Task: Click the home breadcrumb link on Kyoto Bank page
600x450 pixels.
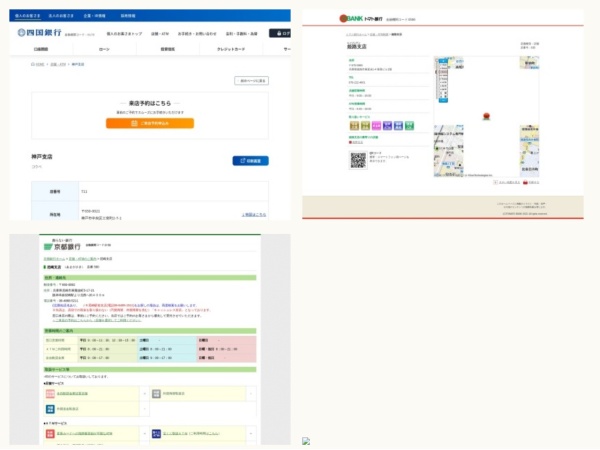Action: 54,259
